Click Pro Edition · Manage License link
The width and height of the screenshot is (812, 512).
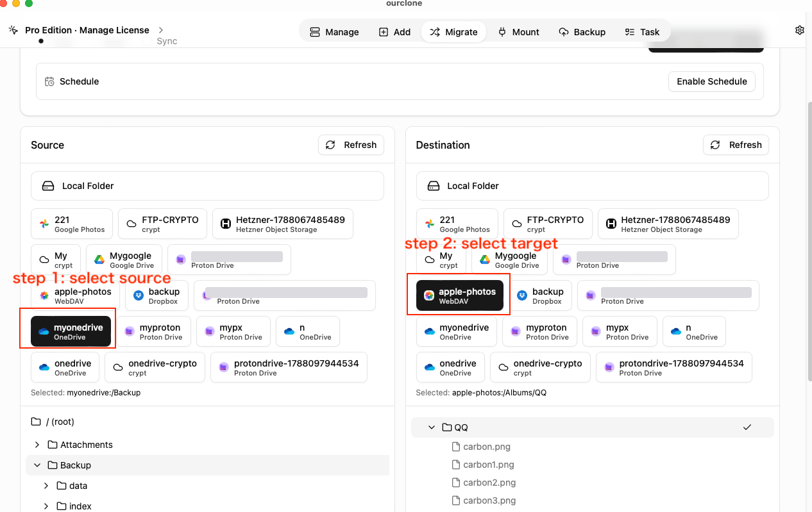coord(87,30)
